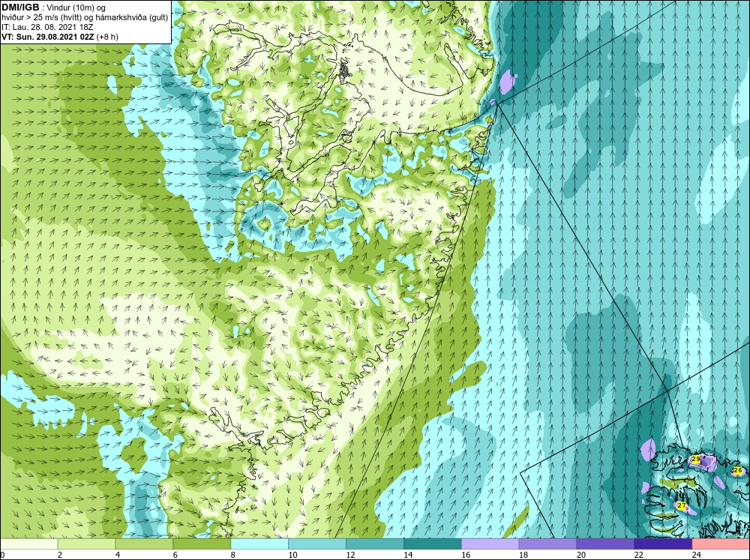Click the yellow gust label 29

tap(696, 459)
